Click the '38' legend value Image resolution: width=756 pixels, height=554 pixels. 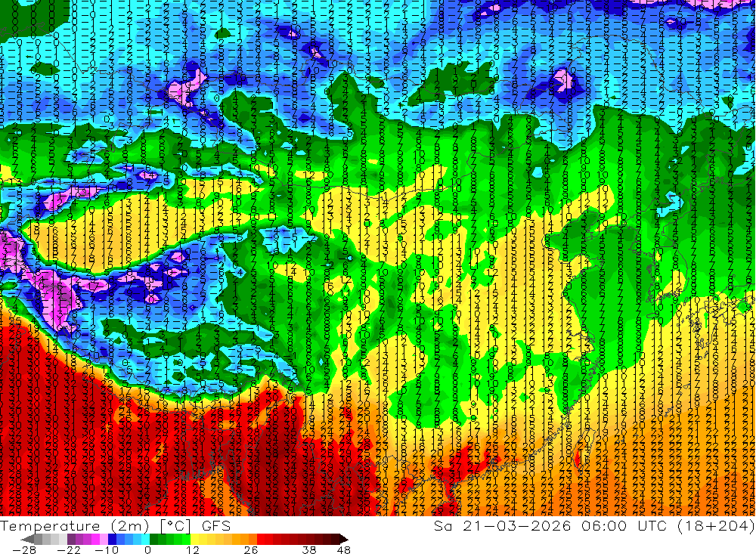(x=309, y=550)
